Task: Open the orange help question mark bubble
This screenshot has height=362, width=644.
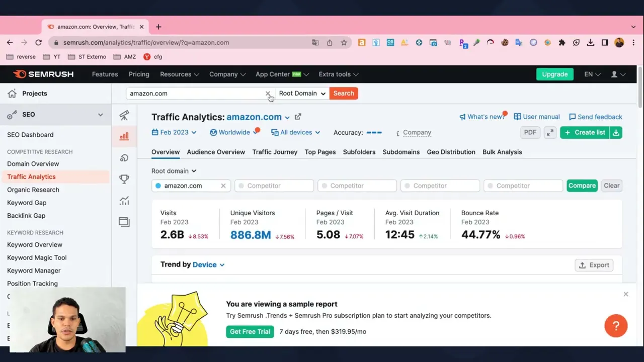Action: pyautogui.click(x=616, y=326)
